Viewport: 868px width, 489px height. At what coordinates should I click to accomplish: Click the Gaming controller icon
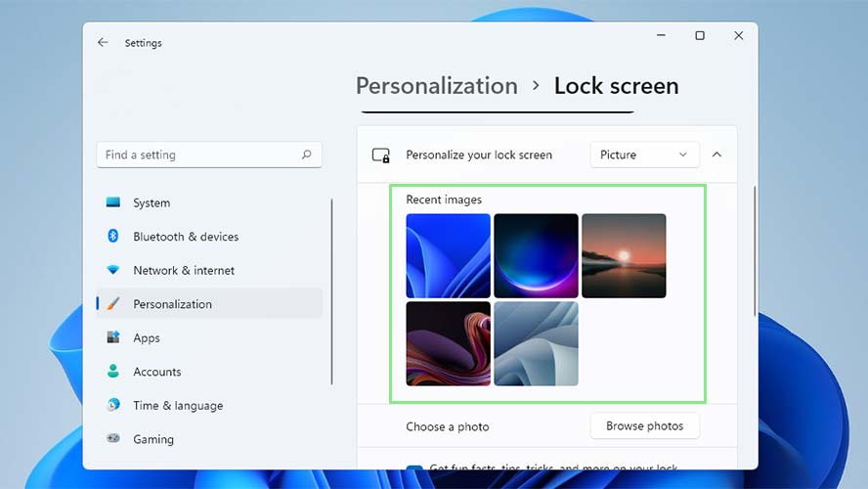[113, 438]
